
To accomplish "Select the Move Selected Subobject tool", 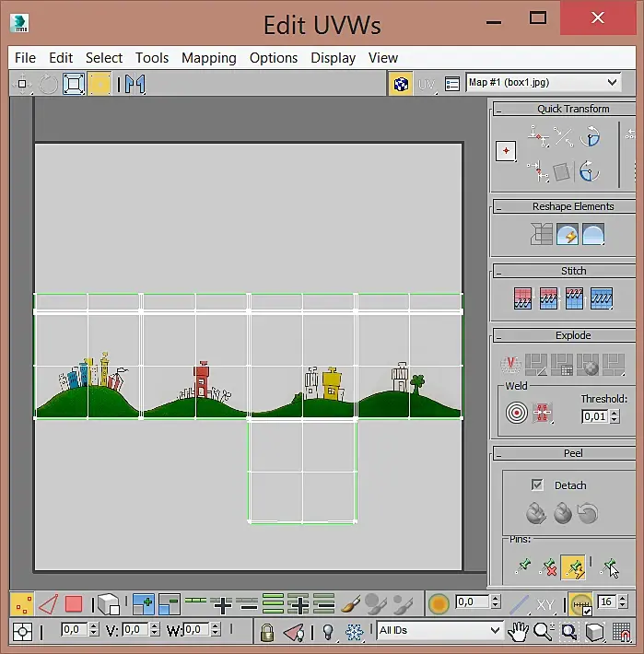I will 22,84.
